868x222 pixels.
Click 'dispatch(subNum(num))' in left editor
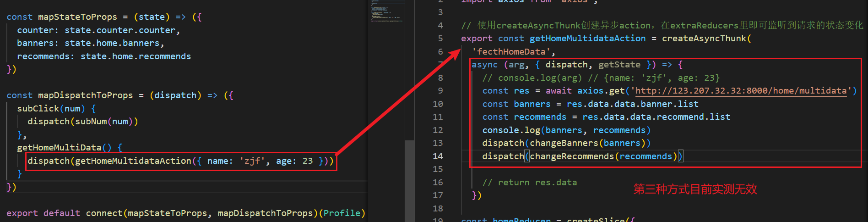click(82, 122)
